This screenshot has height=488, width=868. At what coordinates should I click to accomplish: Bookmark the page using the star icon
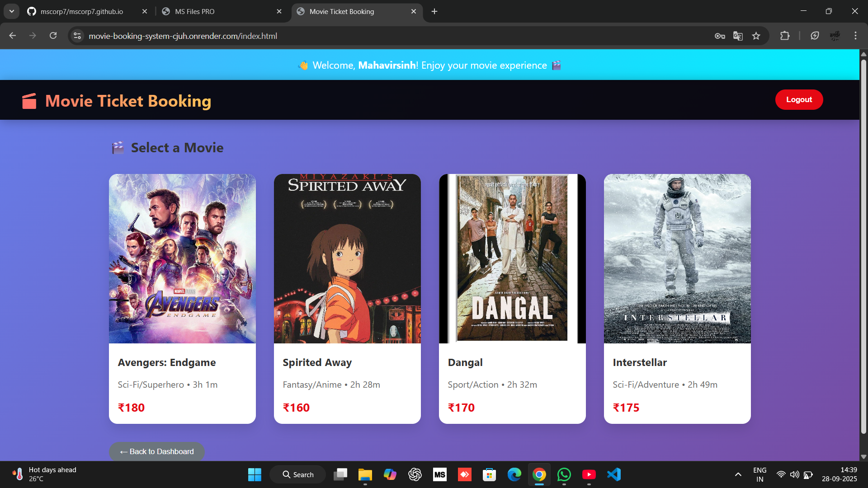756,36
